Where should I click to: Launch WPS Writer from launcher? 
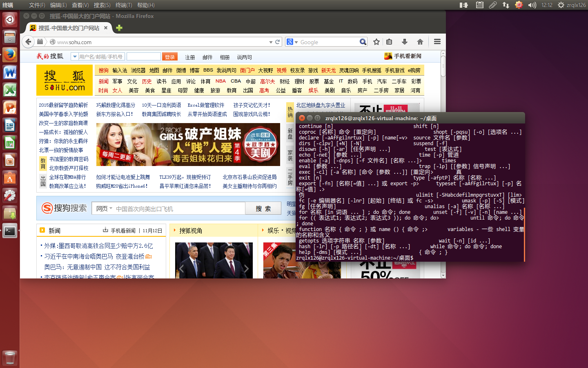[10, 72]
